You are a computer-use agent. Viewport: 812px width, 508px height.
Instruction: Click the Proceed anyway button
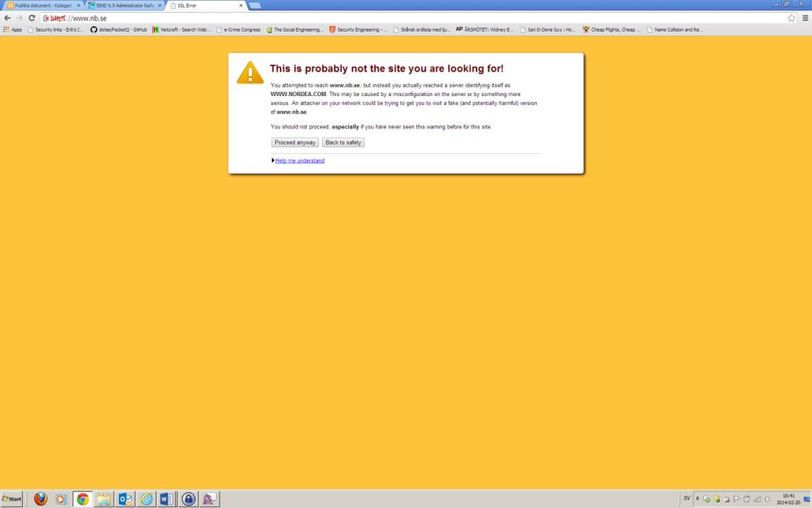[x=295, y=143]
